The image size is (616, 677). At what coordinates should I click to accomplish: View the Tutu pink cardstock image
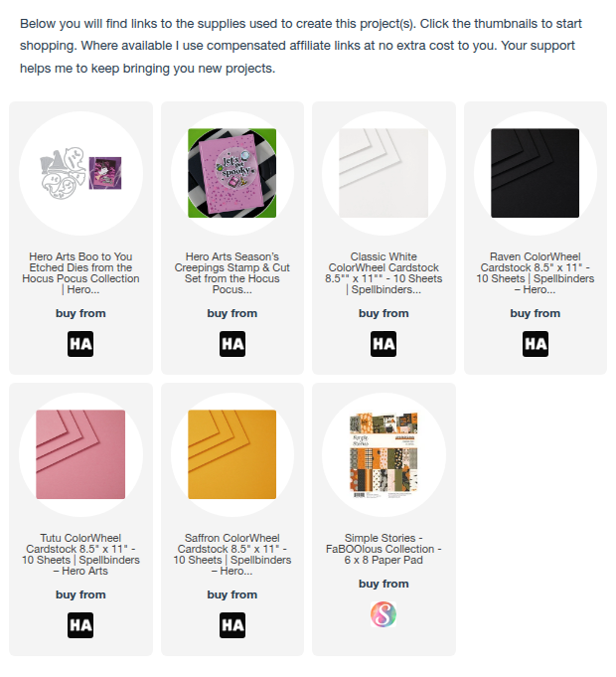80,454
